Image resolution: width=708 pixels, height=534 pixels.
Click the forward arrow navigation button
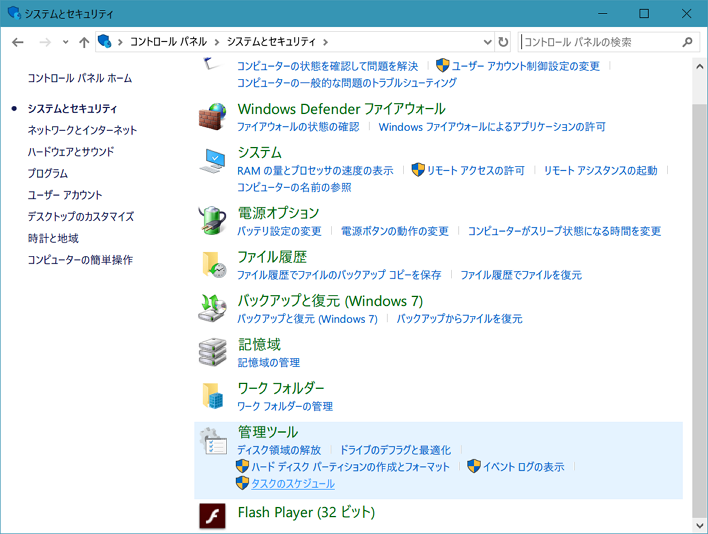(45, 42)
